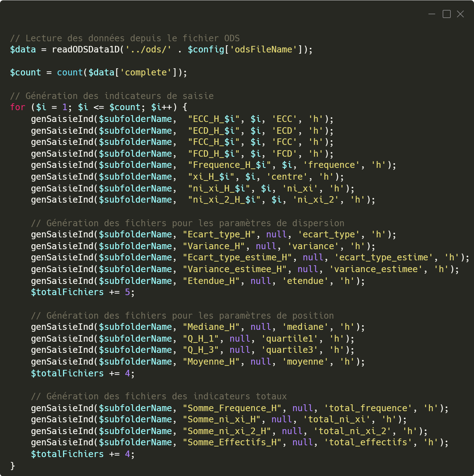Click the comment about 'paramètres de dispersion'
Viewport: 474px width, 476px height.
coord(188,223)
